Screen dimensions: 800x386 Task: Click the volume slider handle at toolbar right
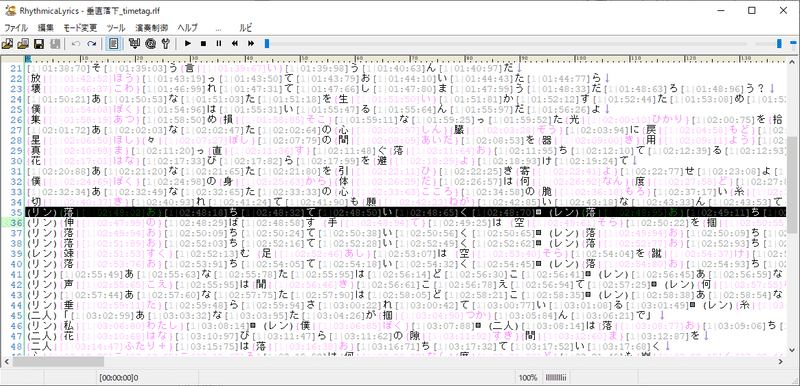click(779, 44)
